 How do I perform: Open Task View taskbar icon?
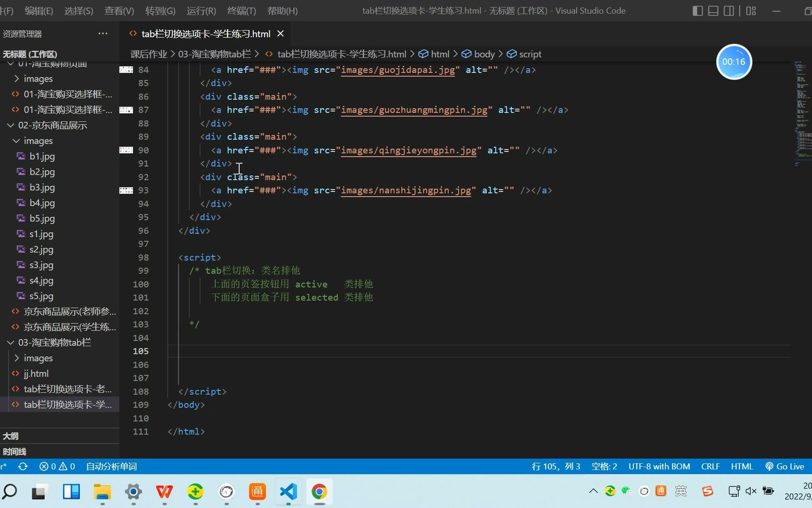tap(40, 492)
